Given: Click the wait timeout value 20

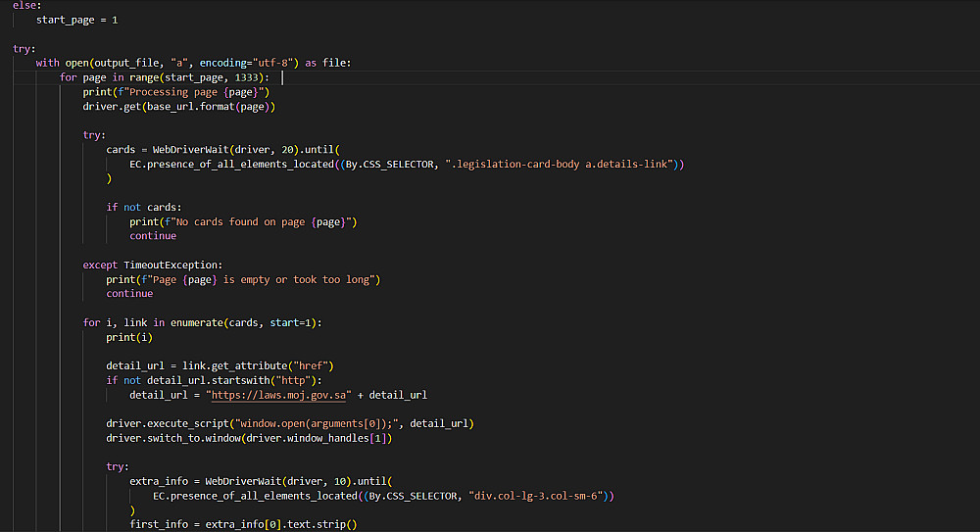Looking at the screenshot, I should click(x=287, y=149).
